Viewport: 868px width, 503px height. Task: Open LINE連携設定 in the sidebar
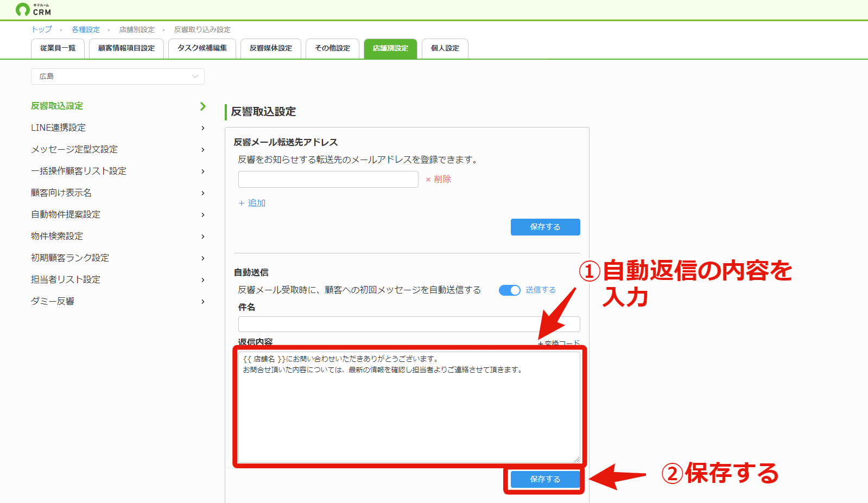(x=58, y=128)
